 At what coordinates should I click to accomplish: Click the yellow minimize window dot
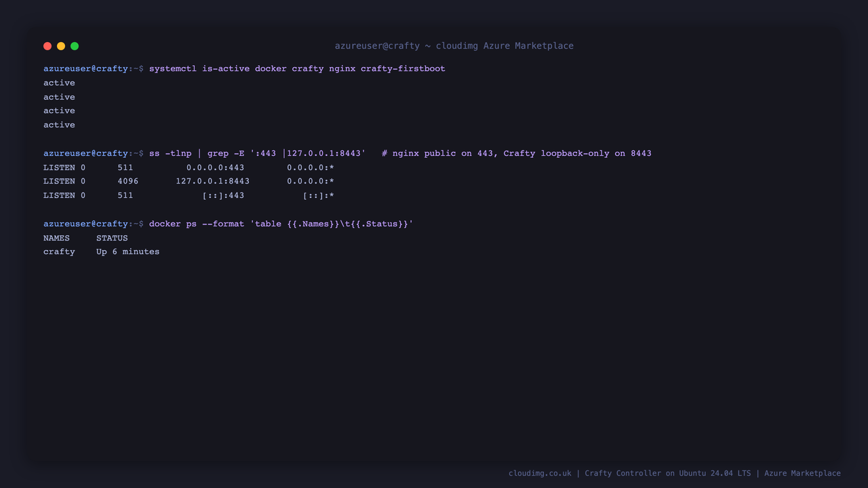coord(61,46)
